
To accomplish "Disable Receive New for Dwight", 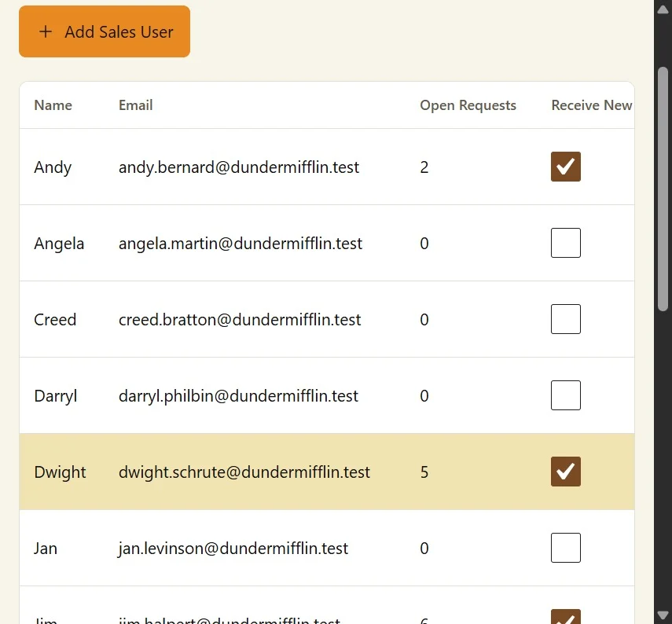I will (566, 472).
